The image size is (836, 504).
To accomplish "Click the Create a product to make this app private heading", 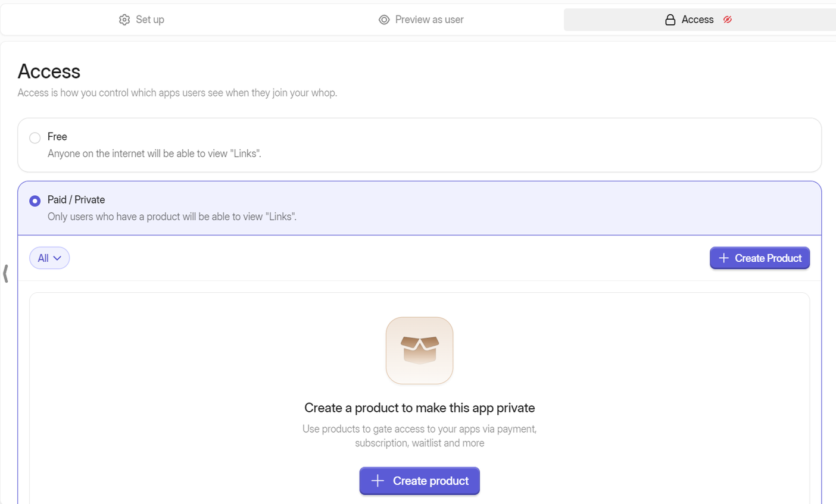I will pos(419,408).
